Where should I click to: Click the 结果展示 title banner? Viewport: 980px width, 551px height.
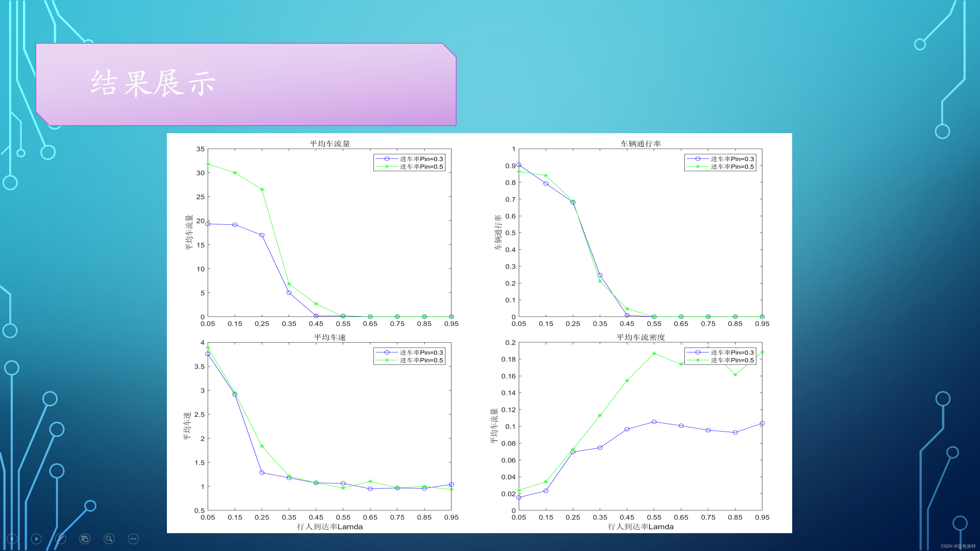(153, 83)
